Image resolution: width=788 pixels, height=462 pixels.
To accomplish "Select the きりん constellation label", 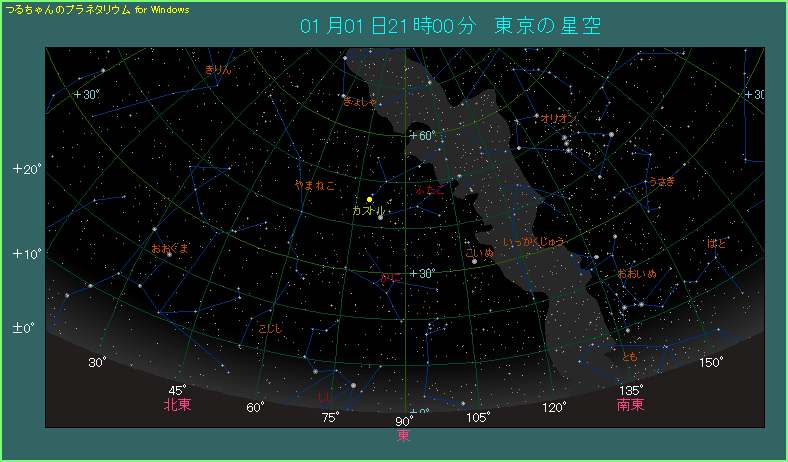I will click(x=218, y=69).
